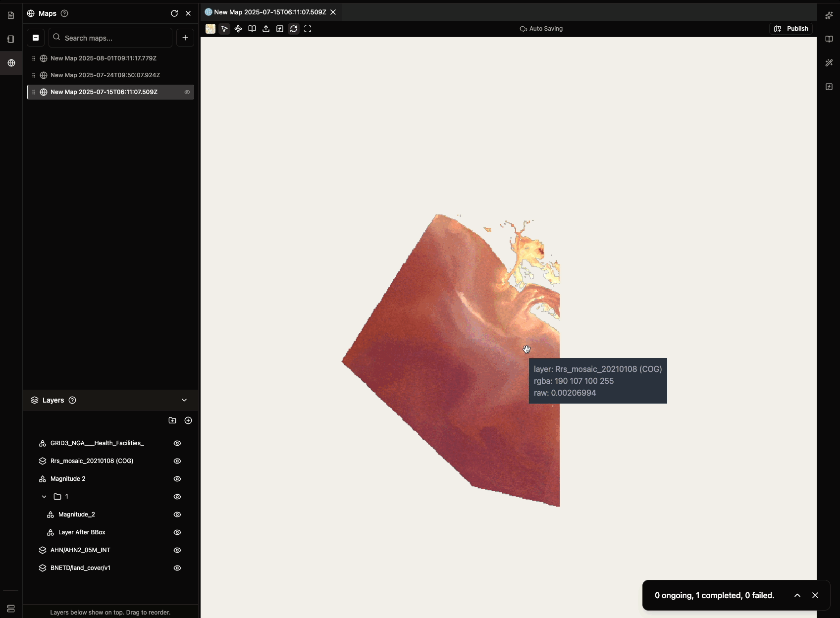
Task: Open the basemap thumbnail selector in the map toolbar
Action: (210, 29)
